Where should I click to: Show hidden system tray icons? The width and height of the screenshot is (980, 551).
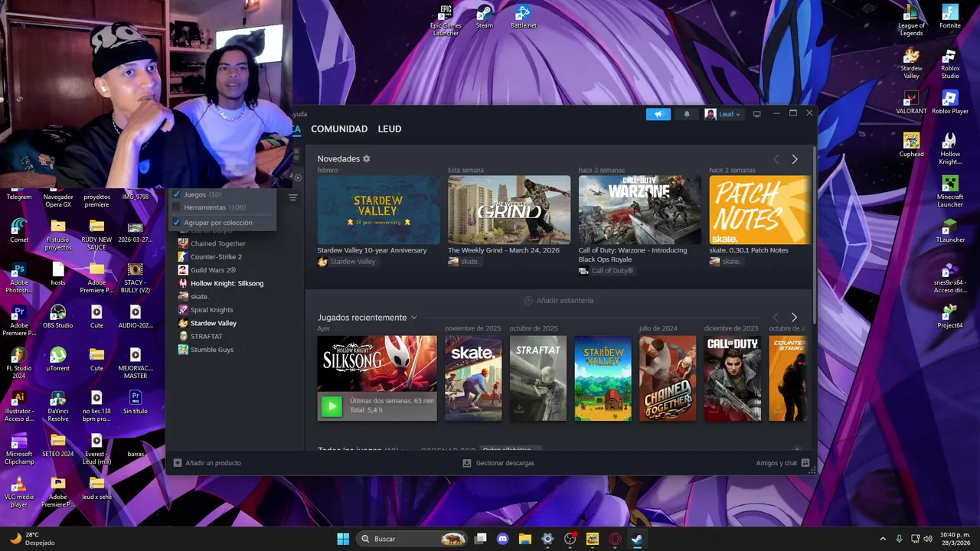tap(882, 539)
